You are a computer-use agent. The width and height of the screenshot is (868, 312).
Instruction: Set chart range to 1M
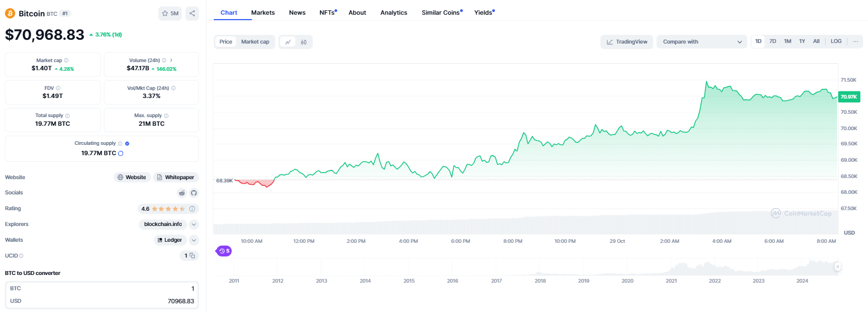[x=788, y=41]
